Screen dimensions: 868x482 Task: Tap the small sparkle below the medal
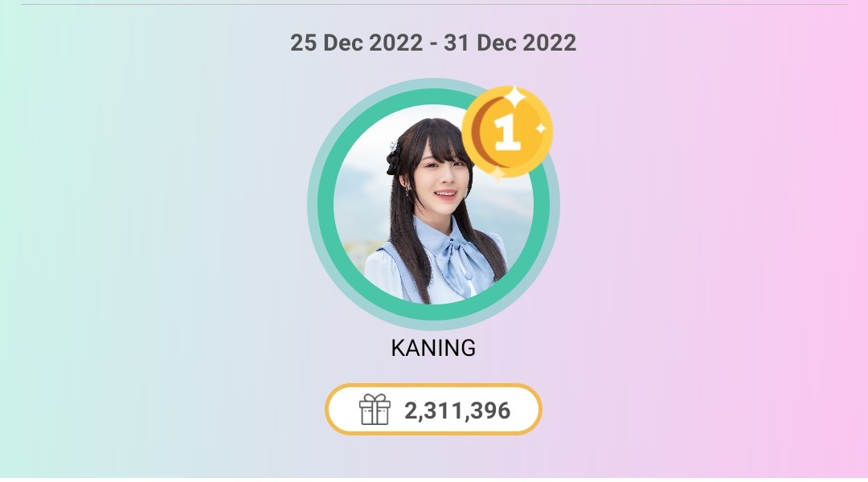[498, 174]
